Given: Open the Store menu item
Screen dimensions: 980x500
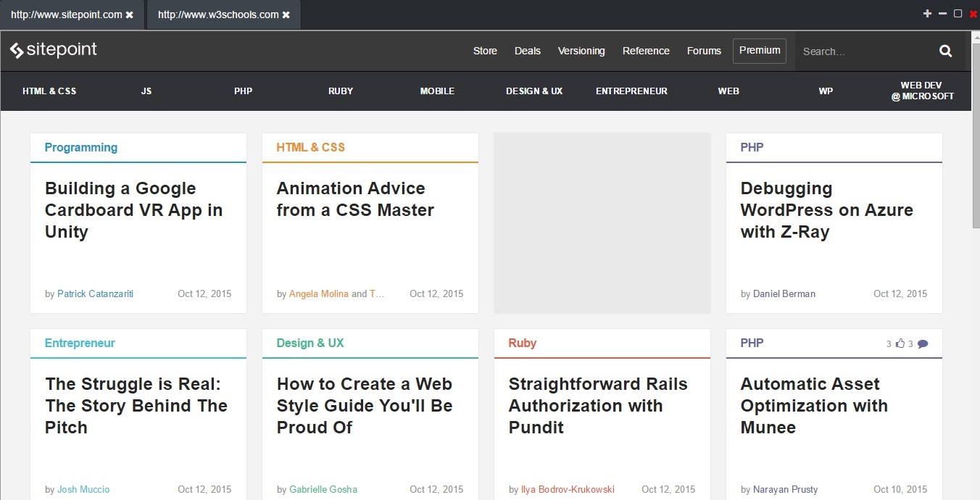Looking at the screenshot, I should 484,51.
